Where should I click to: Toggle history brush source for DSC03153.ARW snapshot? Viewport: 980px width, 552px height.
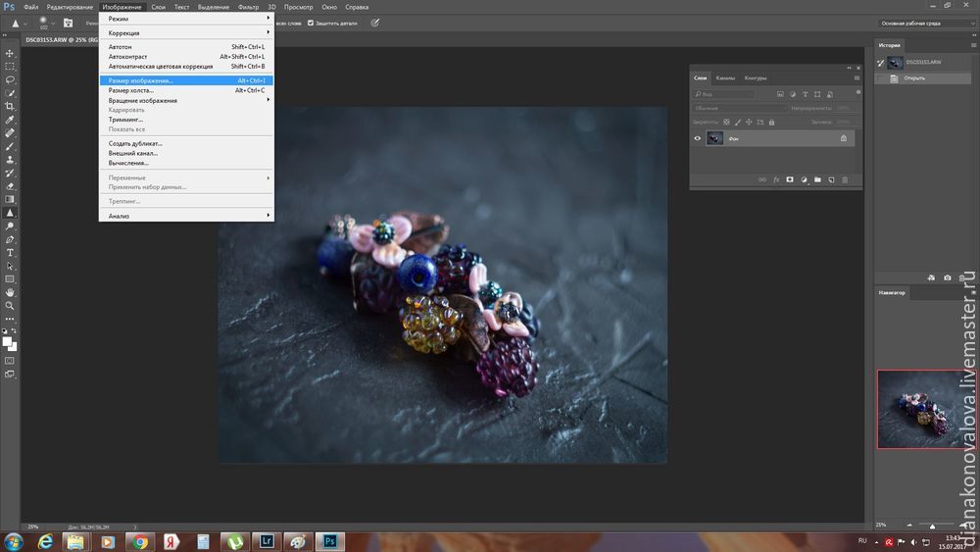[881, 63]
